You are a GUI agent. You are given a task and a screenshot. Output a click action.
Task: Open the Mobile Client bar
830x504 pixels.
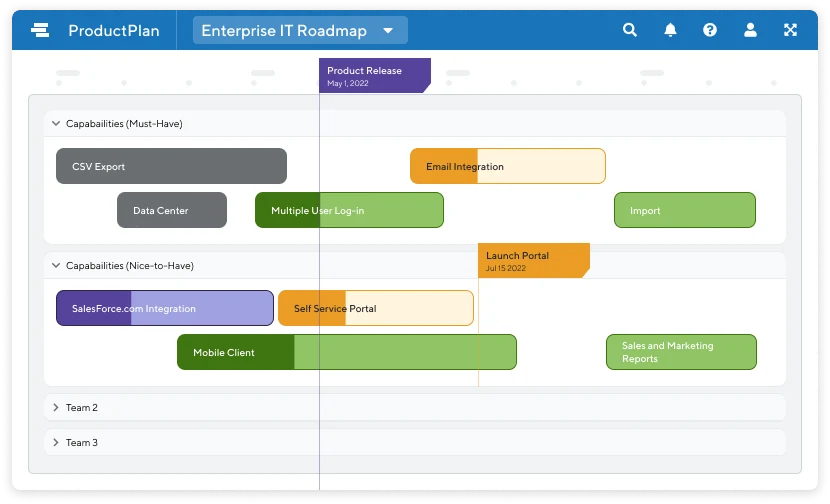click(347, 352)
